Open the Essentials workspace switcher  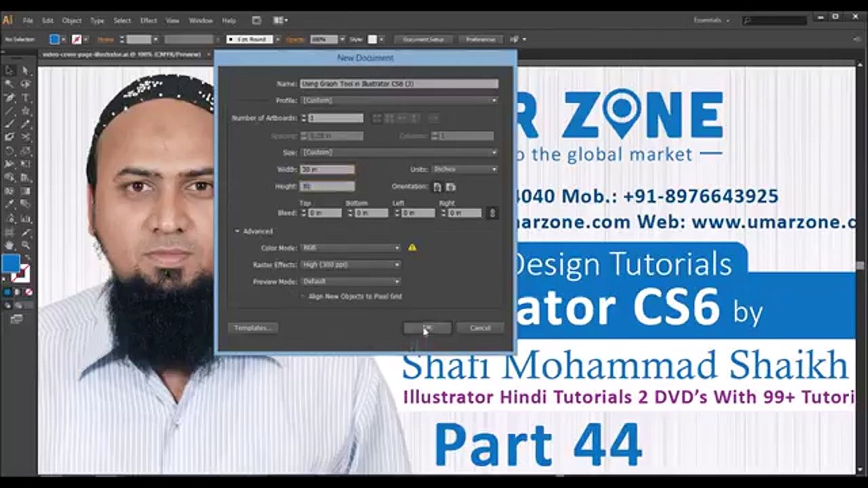coord(711,20)
